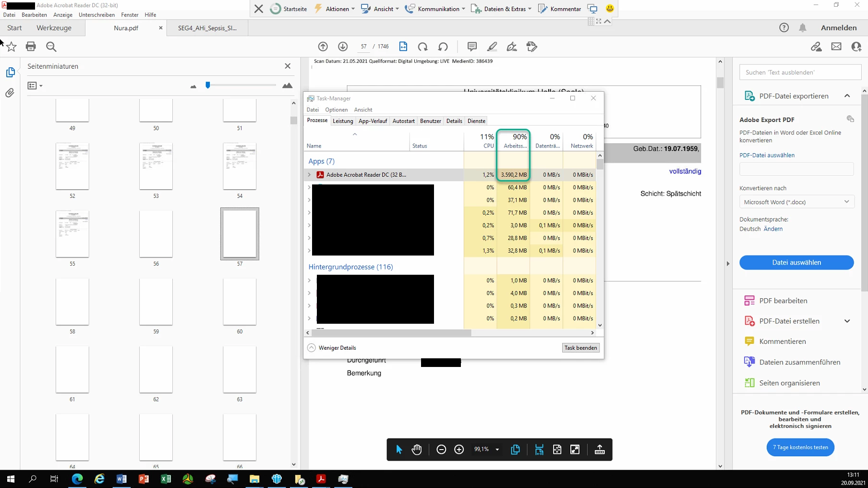Click the zoom out minus icon

click(441, 450)
